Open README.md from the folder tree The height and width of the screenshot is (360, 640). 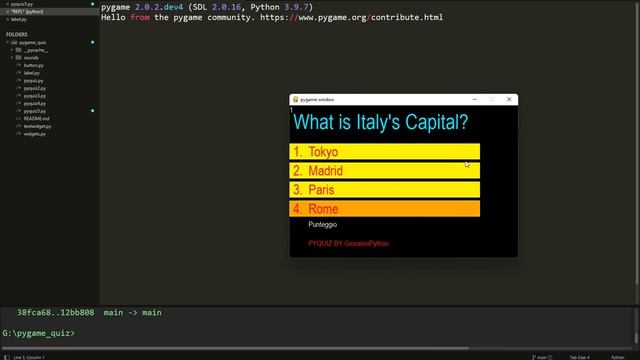(36, 119)
